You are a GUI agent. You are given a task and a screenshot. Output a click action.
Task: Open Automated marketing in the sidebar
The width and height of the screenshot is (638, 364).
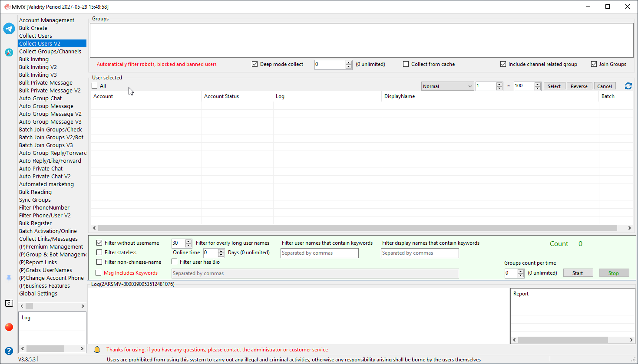tap(46, 184)
